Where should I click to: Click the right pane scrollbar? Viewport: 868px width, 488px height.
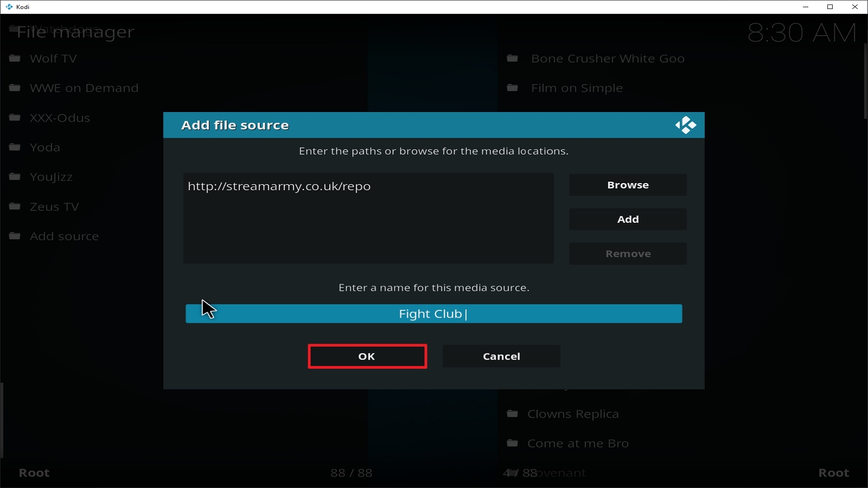[x=865, y=81]
